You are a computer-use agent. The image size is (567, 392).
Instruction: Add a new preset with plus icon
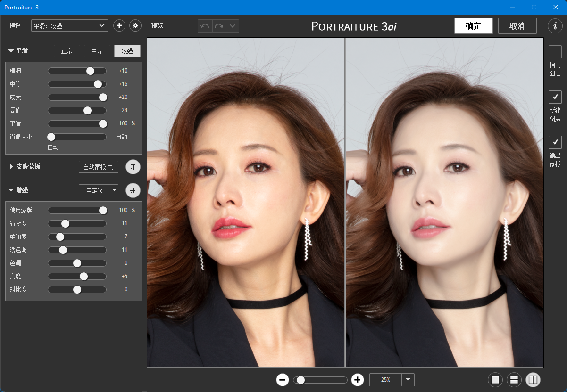tap(119, 25)
